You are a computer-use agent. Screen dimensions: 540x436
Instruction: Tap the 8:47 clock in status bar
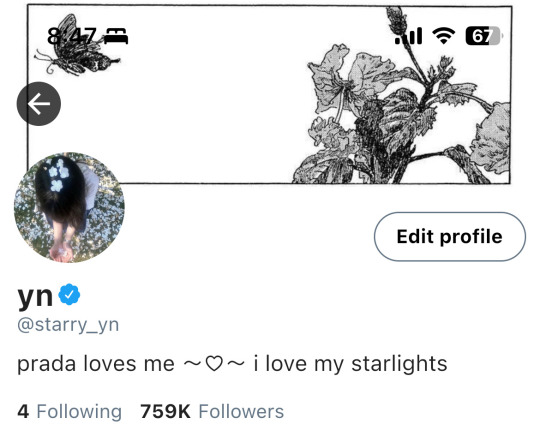click(x=72, y=36)
